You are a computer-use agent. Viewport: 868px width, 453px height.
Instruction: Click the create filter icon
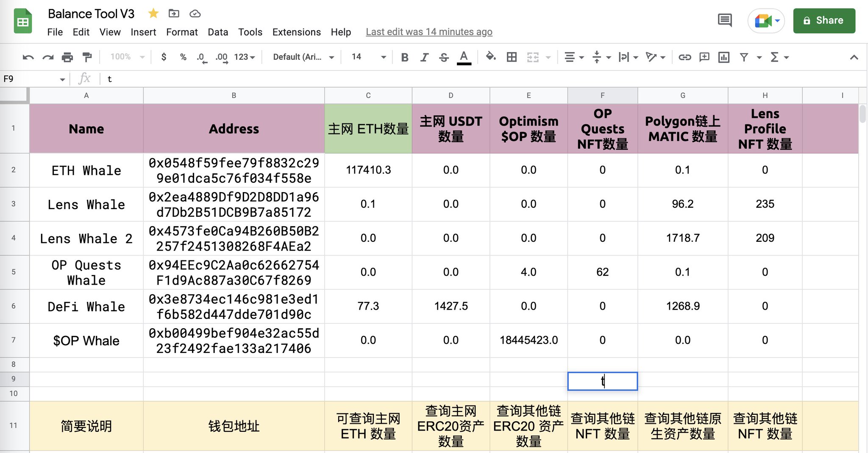(x=744, y=57)
